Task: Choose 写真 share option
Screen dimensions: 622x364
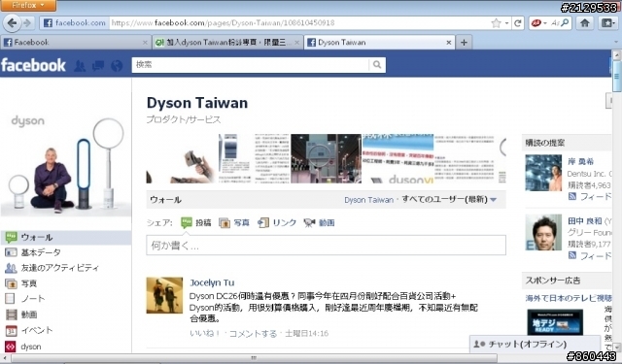Action: [234, 223]
